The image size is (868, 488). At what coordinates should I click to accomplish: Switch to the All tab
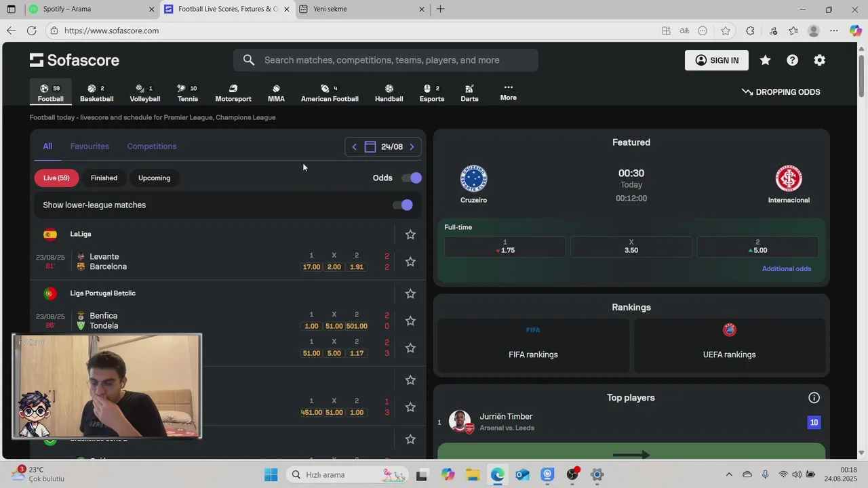(47, 146)
